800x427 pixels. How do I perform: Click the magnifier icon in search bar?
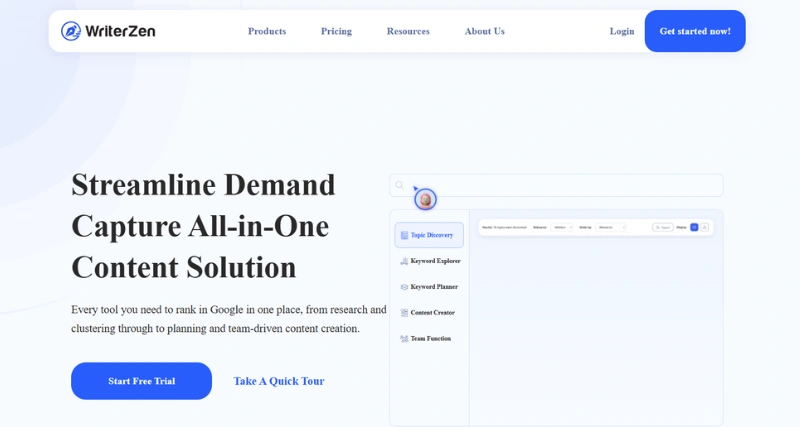click(x=399, y=185)
